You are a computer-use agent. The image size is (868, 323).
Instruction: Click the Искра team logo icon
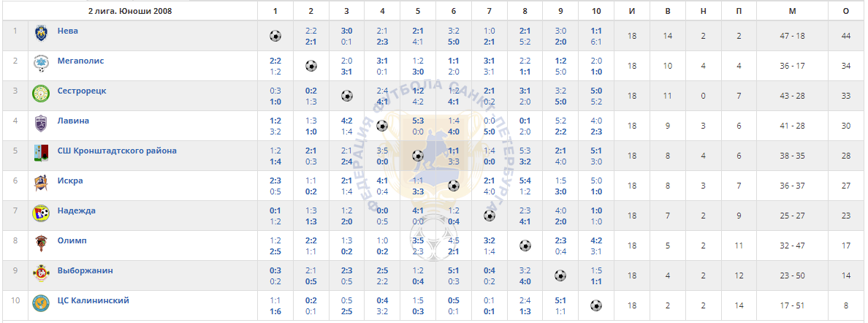click(41, 183)
